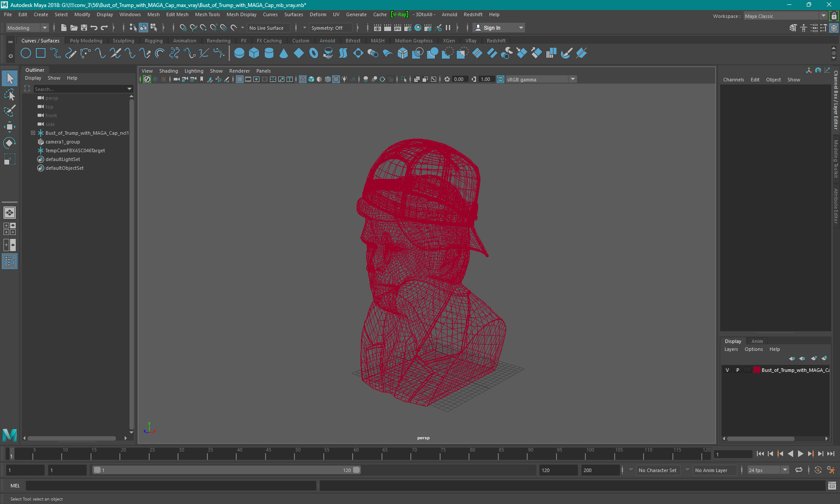Expand the sRGB gamma color profile dropdown

coord(573,79)
